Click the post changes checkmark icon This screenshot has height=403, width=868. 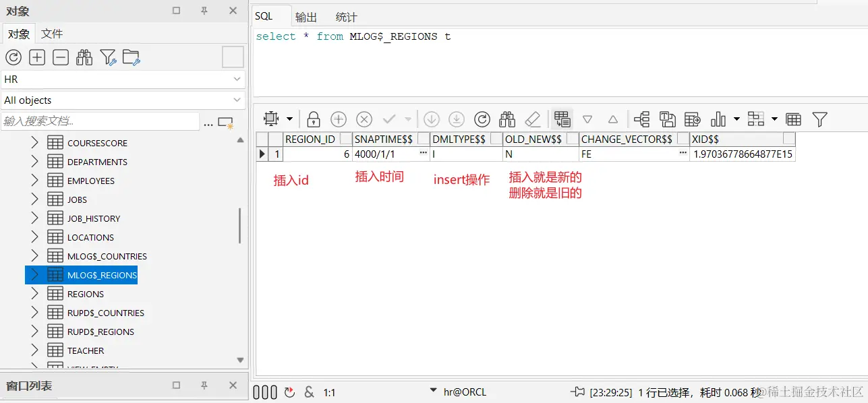389,119
